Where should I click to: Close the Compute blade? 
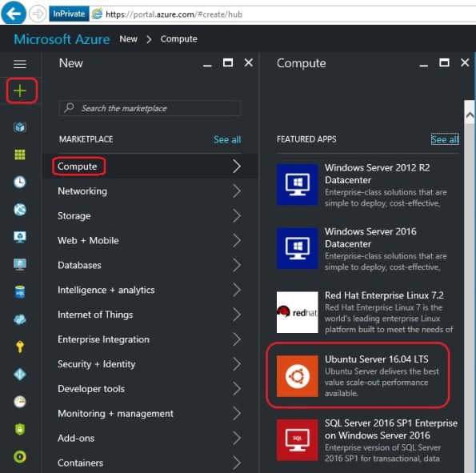(x=465, y=62)
